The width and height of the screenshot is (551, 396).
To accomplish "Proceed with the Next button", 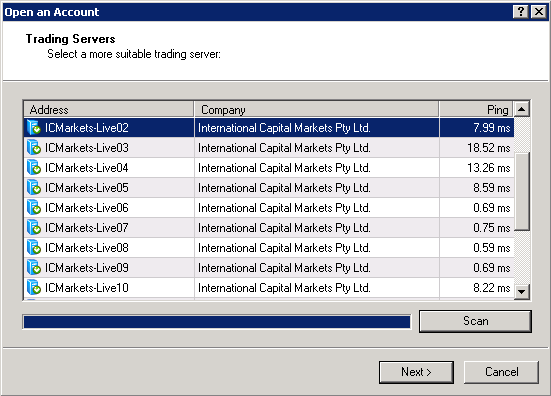I will pos(416,372).
